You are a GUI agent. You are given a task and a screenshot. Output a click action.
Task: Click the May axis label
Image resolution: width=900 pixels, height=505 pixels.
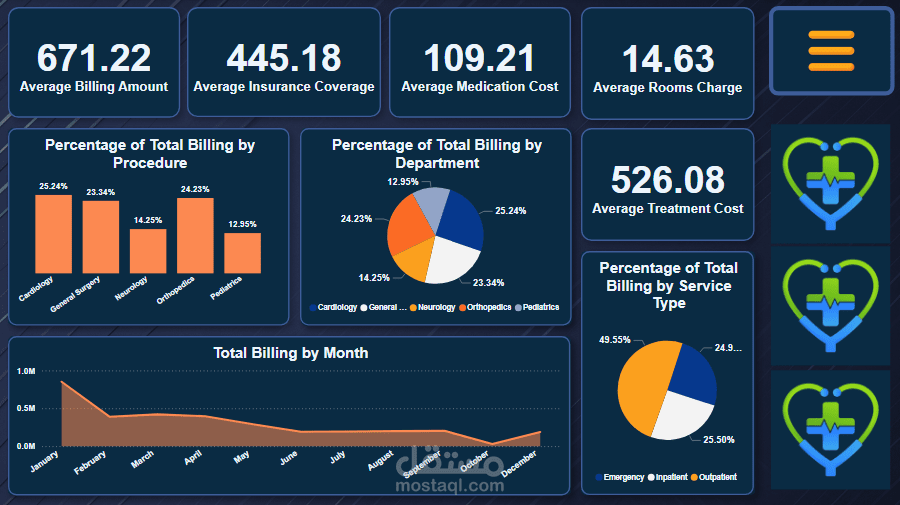242,457
